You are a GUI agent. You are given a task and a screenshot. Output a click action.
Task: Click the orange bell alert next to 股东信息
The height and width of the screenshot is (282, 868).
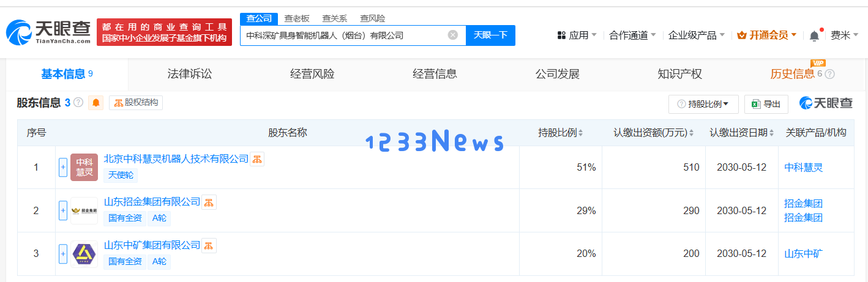[96, 103]
